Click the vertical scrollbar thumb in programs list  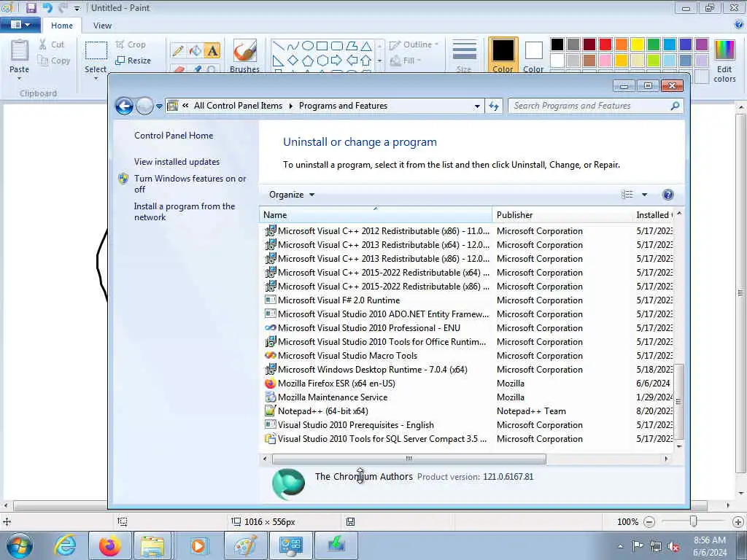pos(679,402)
